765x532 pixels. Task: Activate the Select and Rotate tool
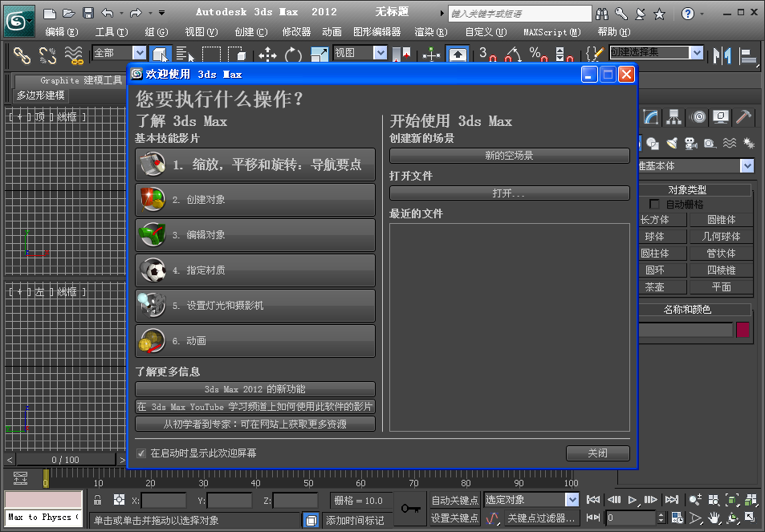click(293, 54)
